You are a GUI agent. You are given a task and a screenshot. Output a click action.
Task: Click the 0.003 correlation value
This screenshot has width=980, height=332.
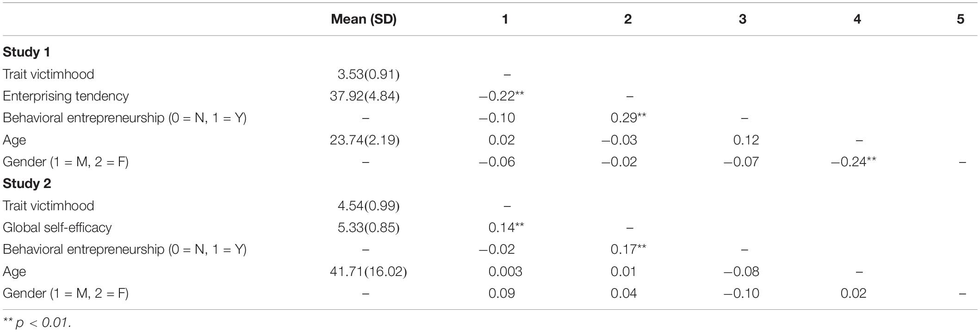tap(505, 271)
